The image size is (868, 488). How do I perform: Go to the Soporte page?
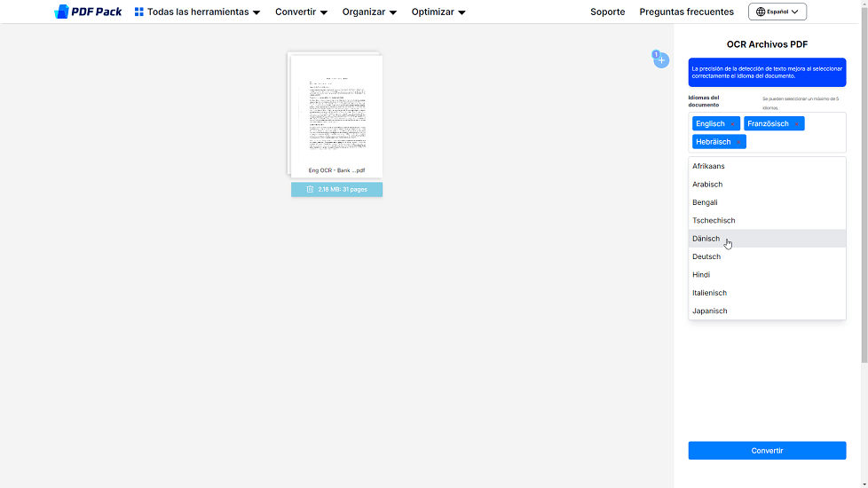coord(607,12)
